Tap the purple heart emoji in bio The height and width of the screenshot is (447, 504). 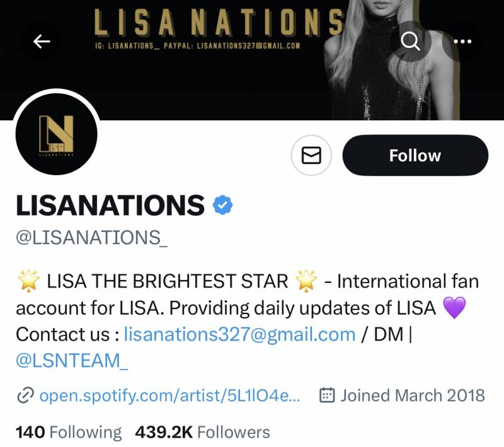454,308
